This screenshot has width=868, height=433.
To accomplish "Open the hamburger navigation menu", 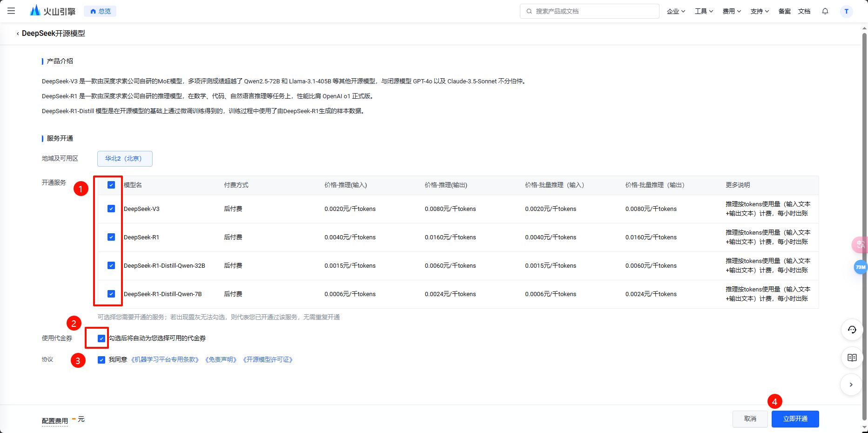I will [x=11, y=11].
